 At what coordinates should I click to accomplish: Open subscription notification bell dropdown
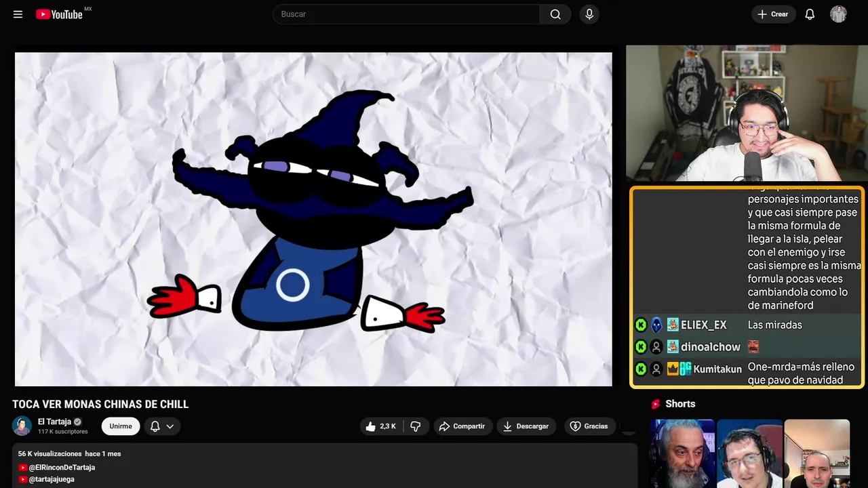(162, 426)
